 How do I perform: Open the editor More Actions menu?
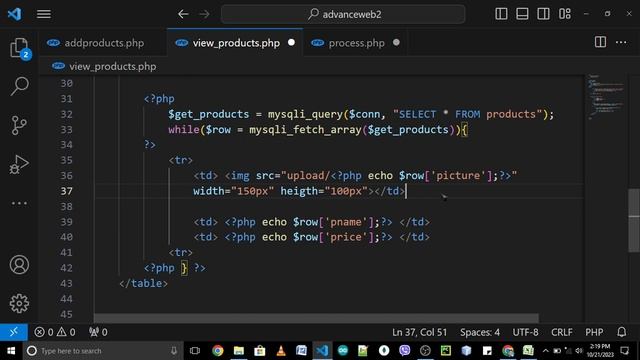click(621, 42)
